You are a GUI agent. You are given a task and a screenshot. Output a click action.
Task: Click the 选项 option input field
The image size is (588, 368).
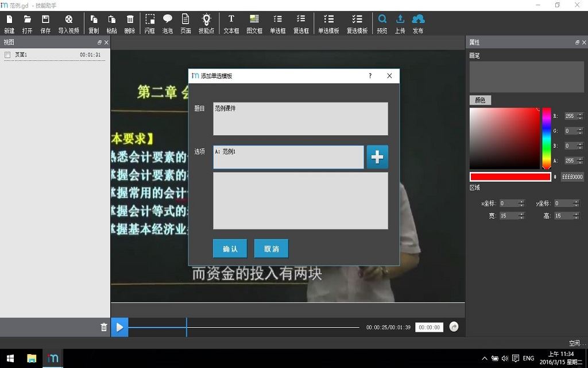(x=288, y=157)
